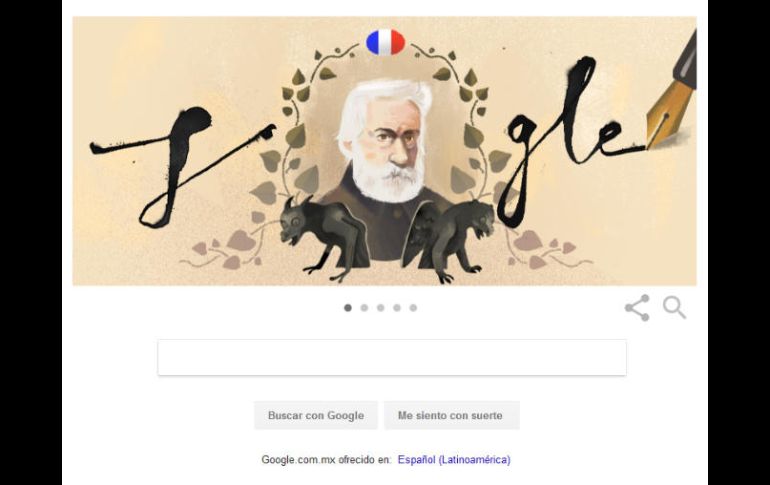The width and height of the screenshot is (770, 485).
Task: Click the Buscar con Google button
Action: click(316, 415)
